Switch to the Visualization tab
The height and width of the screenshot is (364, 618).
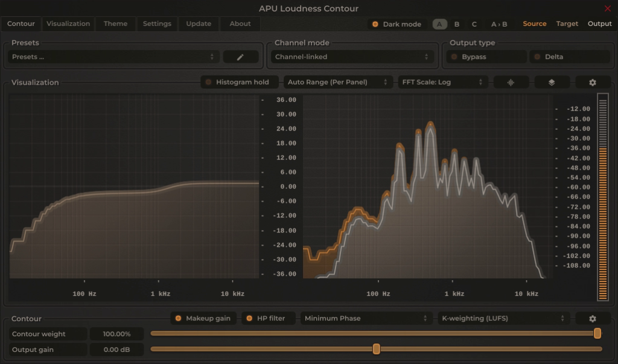coord(68,24)
